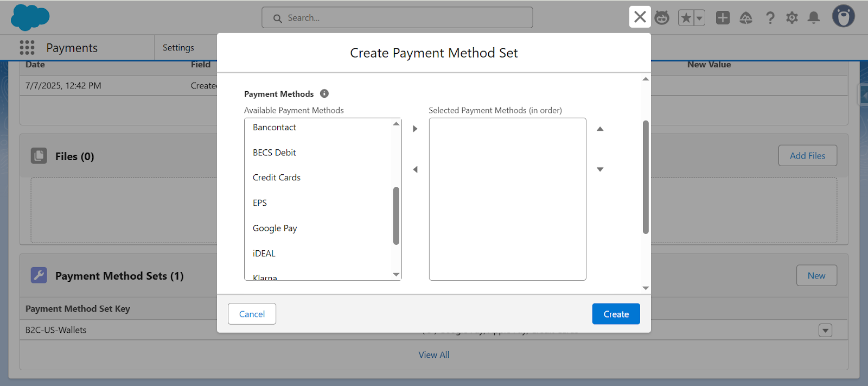
Task: Click B2C-US-Wallets payment method set key
Action: click(x=56, y=330)
